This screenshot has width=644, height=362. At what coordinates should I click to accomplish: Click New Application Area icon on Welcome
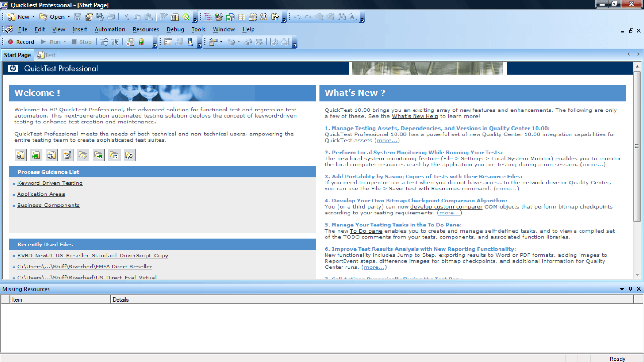click(x=51, y=155)
